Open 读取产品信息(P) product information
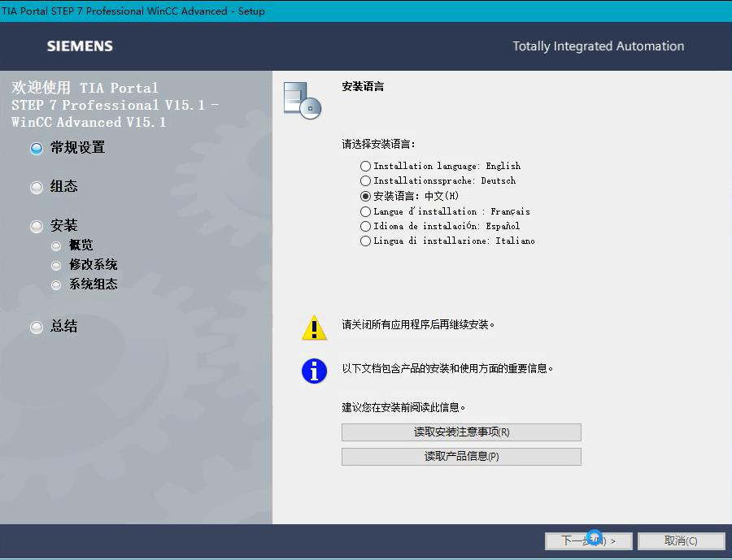 click(461, 457)
